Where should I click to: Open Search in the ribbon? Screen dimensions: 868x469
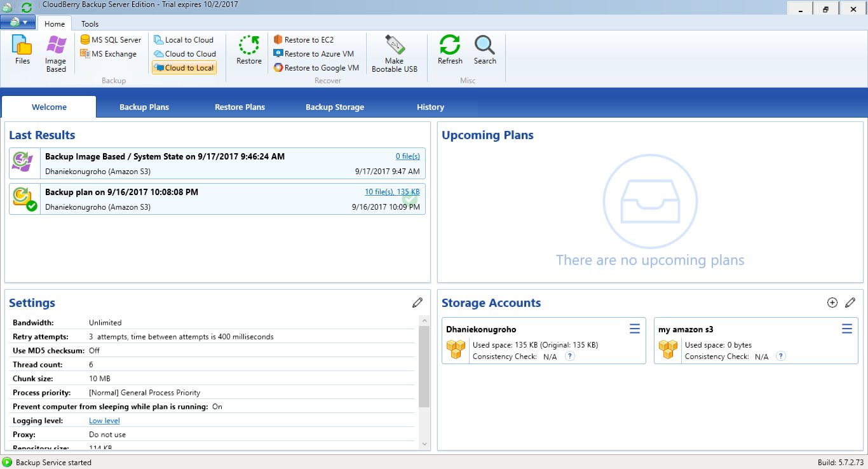[x=485, y=50]
